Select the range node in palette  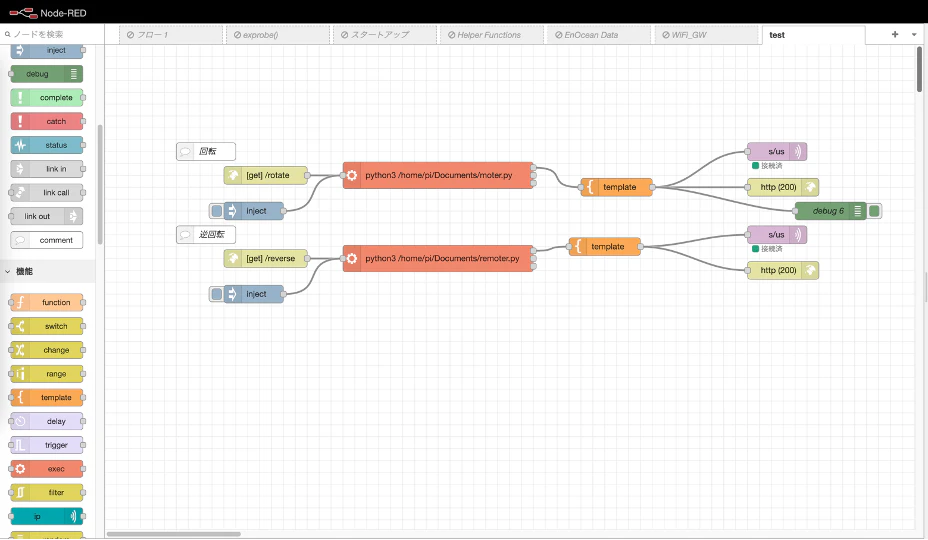tap(47, 374)
